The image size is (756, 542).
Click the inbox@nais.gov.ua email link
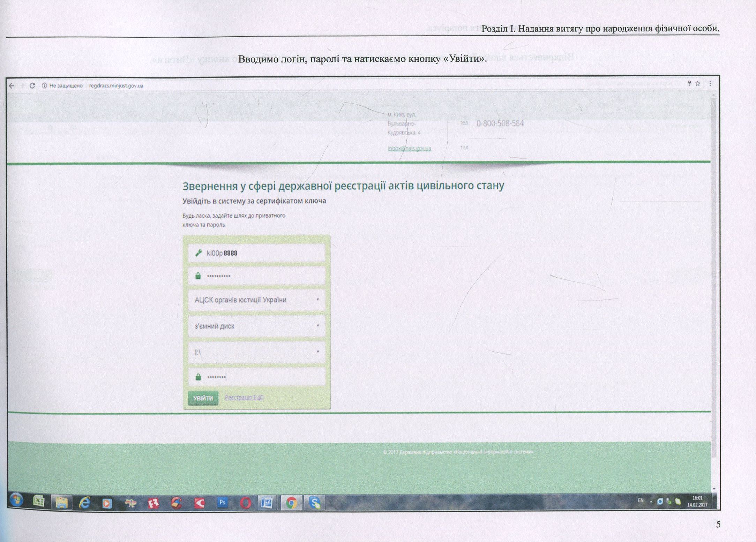[409, 148]
